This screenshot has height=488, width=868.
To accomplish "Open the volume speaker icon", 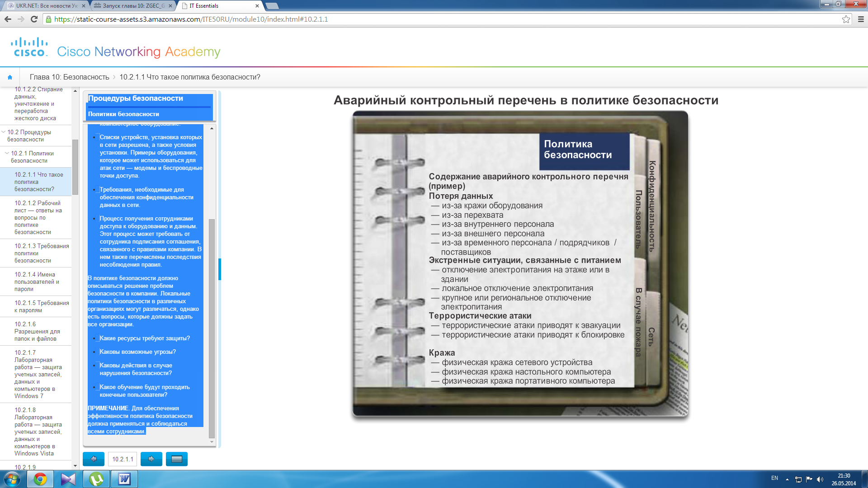I will (820, 479).
